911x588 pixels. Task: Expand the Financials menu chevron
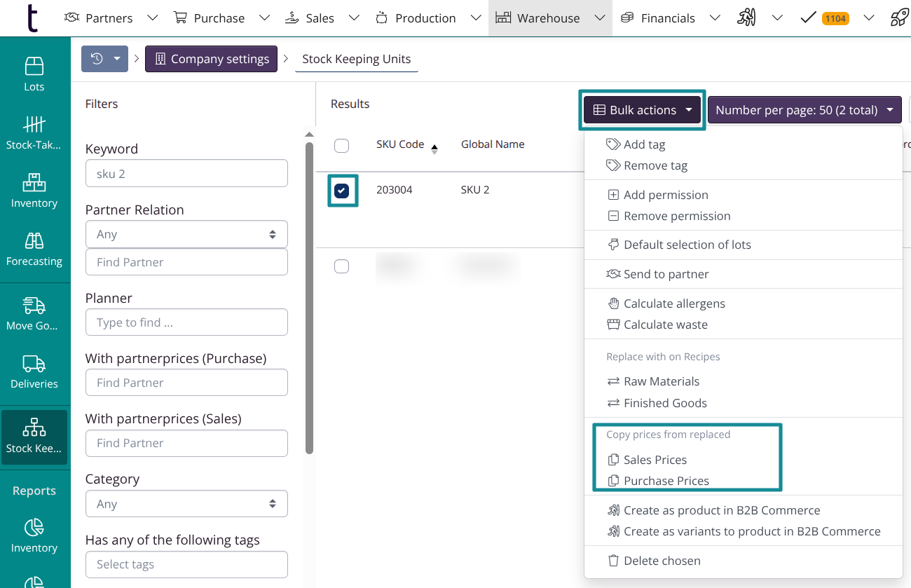tap(715, 18)
